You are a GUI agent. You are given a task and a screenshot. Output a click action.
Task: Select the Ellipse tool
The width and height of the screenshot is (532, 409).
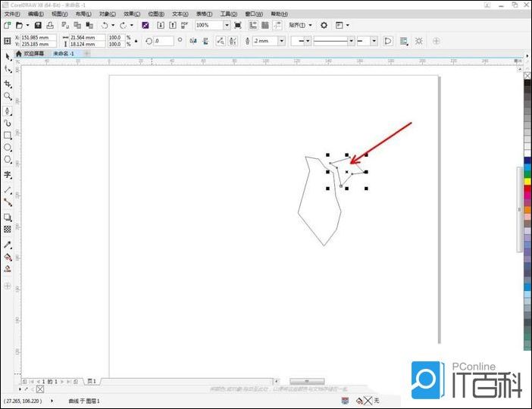point(8,148)
